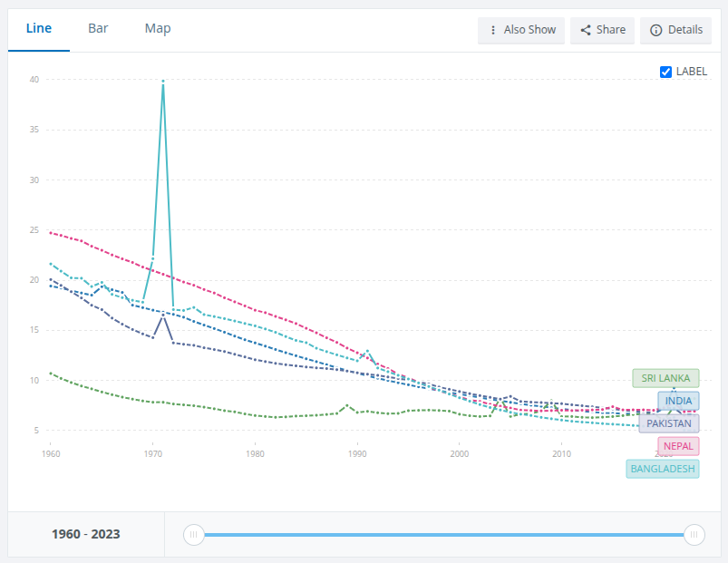Click the Share button
Screen dimensions: 728x563
(602, 30)
